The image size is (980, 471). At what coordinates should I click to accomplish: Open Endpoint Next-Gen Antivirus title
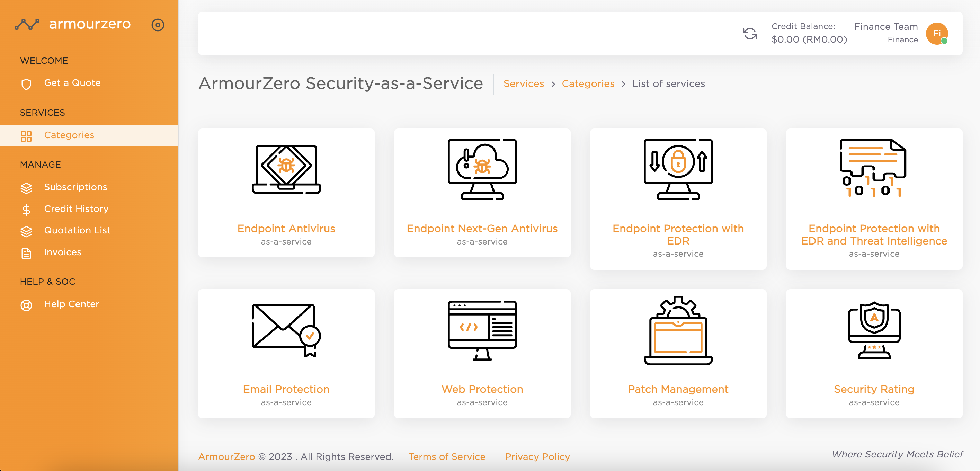click(482, 228)
